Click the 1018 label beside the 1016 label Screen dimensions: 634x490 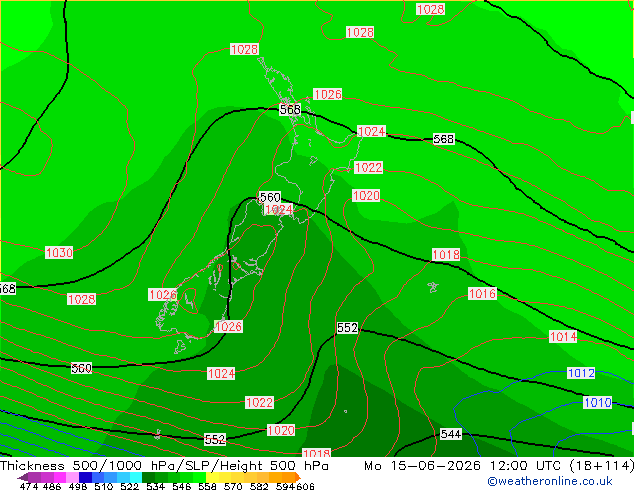coord(446,255)
